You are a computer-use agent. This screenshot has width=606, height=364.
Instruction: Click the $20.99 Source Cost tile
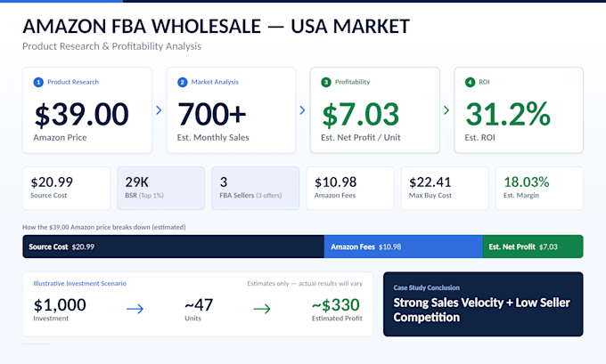point(67,189)
